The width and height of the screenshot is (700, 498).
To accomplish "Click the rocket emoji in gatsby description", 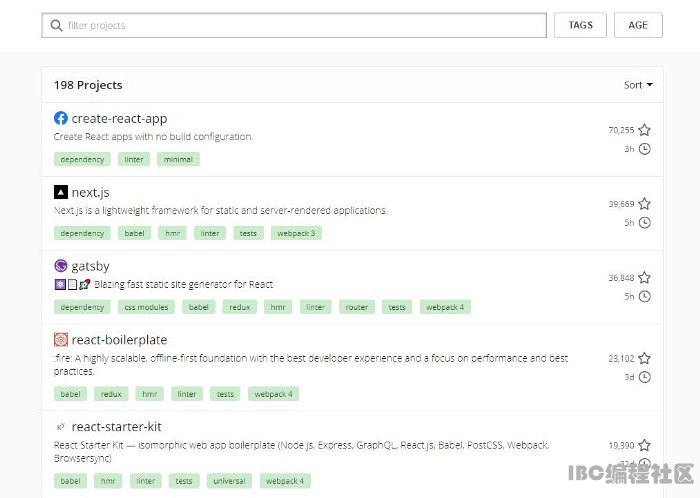I will [x=85, y=284].
